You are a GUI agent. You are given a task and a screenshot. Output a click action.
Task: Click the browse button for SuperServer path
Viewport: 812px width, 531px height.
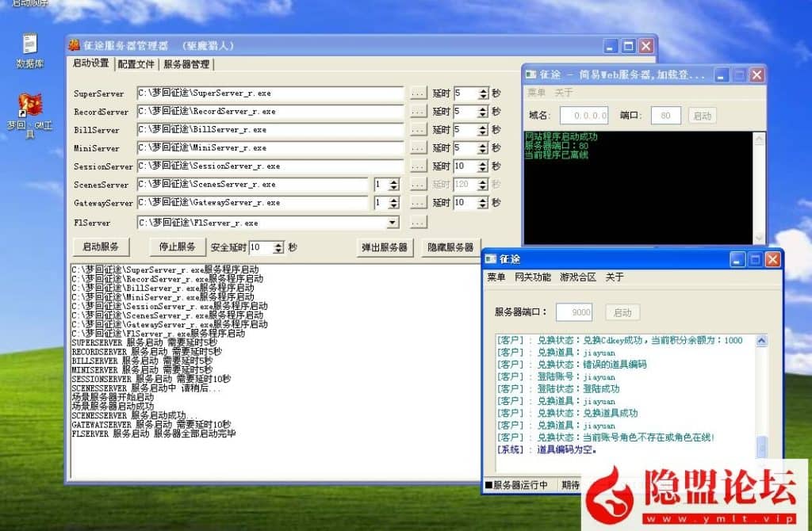(418, 94)
